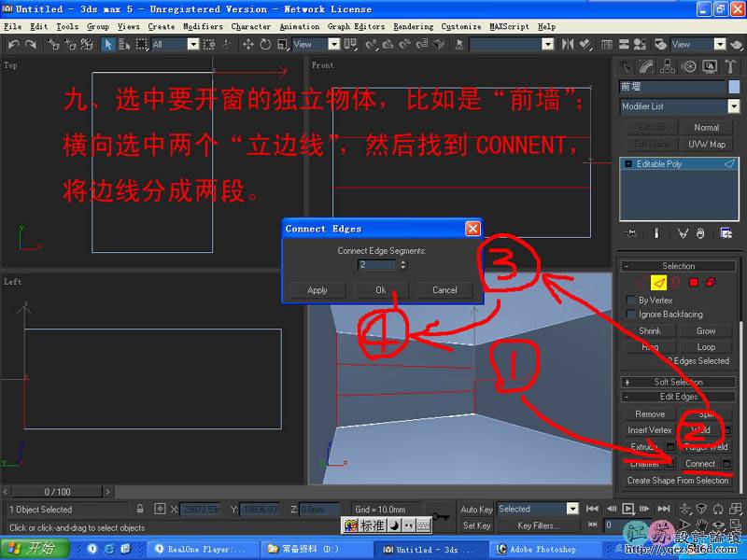The width and height of the screenshot is (747, 560).
Task: Open the render type View dropdown
Action: click(x=698, y=45)
